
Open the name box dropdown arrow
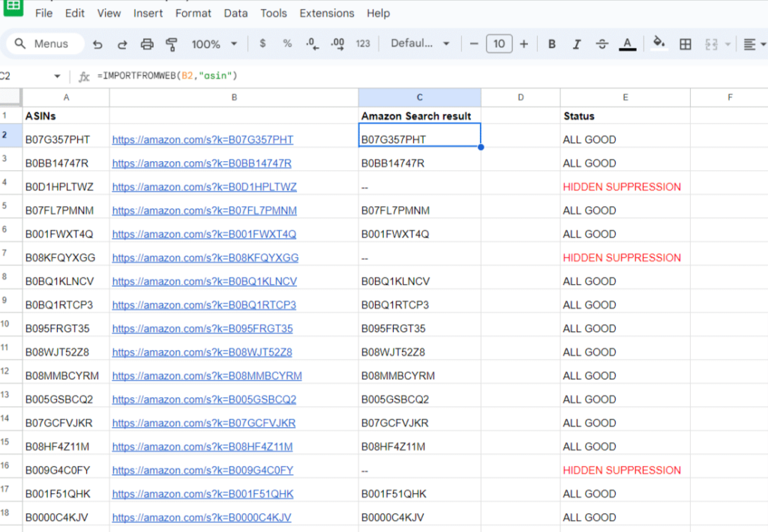[58, 76]
